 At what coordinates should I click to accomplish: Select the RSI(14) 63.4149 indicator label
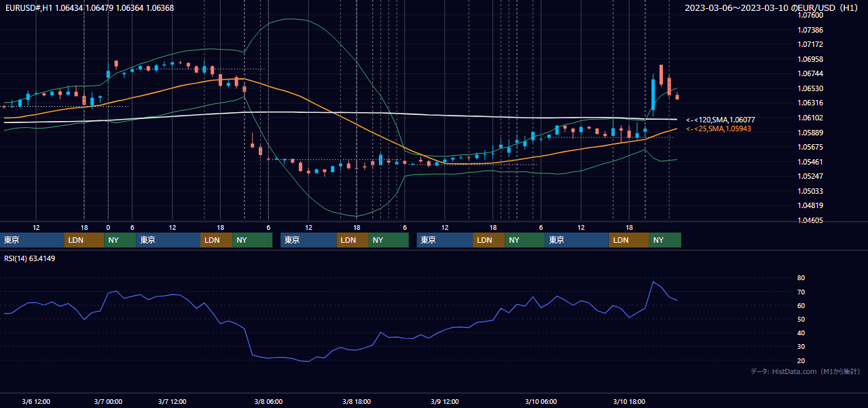30,258
